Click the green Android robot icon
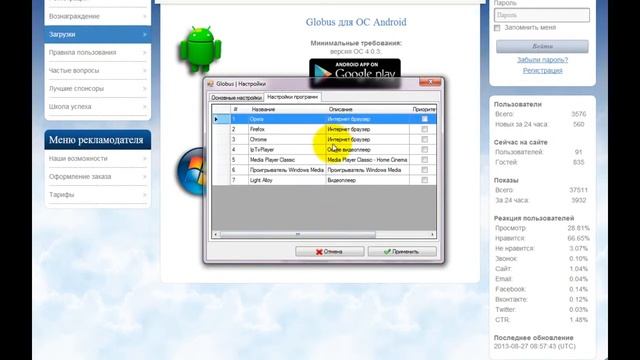640x360 pixels. click(x=200, y=49)
